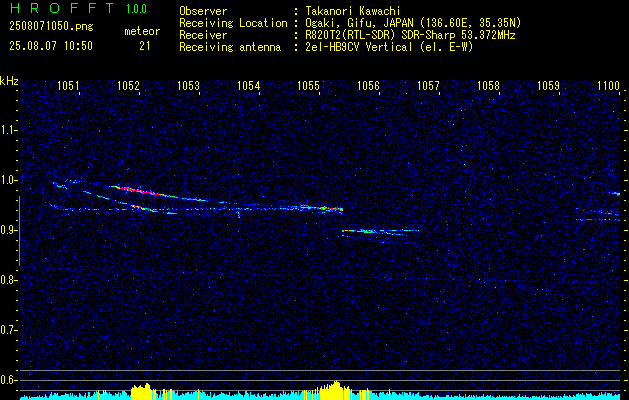Click time marker 1053
The width and height of the screenshot is (629, 400).
coord(189,85)
